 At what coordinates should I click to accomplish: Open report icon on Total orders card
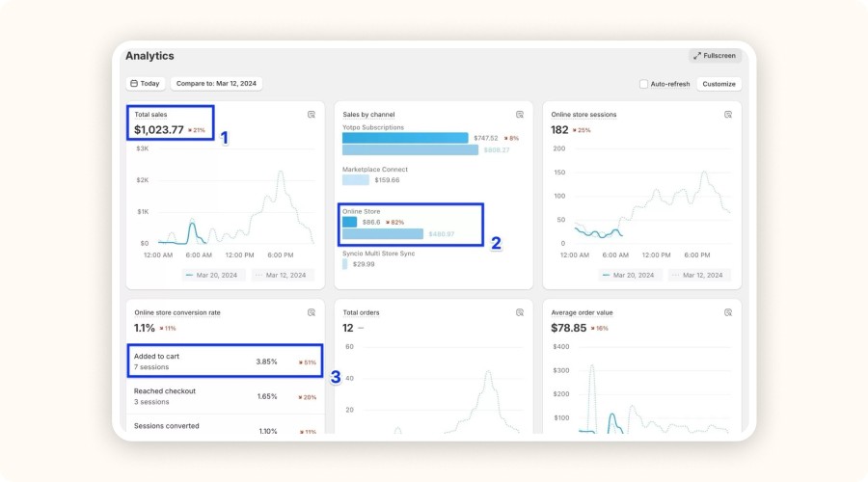(x=520, y=312)
